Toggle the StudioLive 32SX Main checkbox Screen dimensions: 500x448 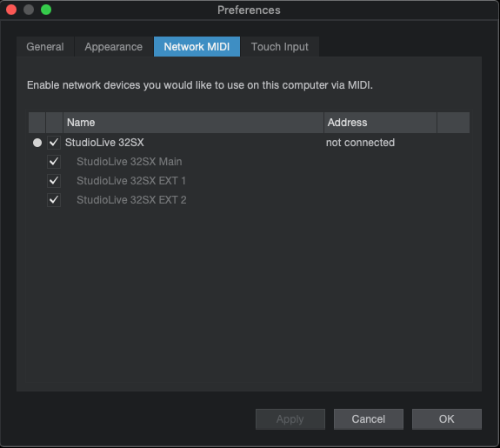pos(54,162)
